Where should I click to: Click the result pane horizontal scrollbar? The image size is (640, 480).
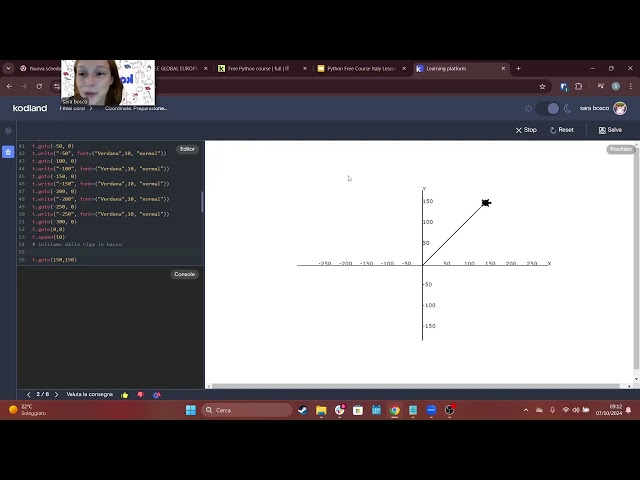click(415, 386)
